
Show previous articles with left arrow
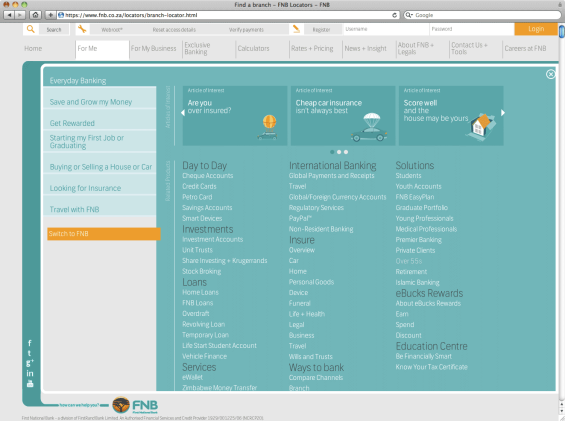[183, 113]
